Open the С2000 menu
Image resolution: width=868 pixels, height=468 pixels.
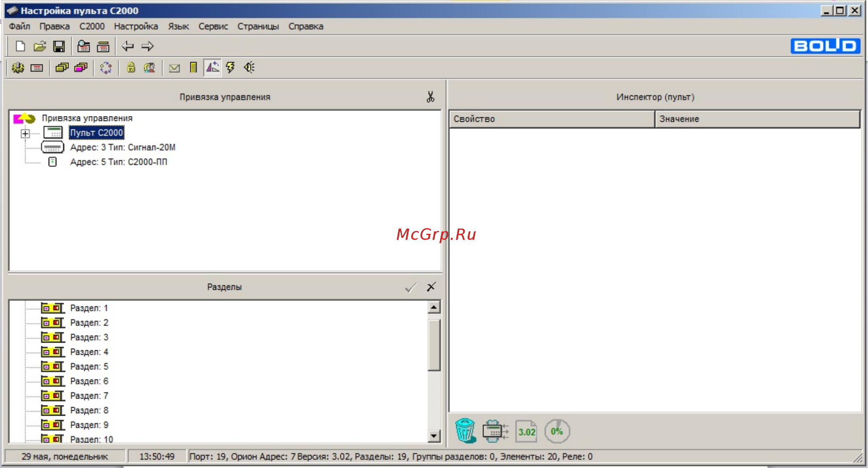click(92, 27)
